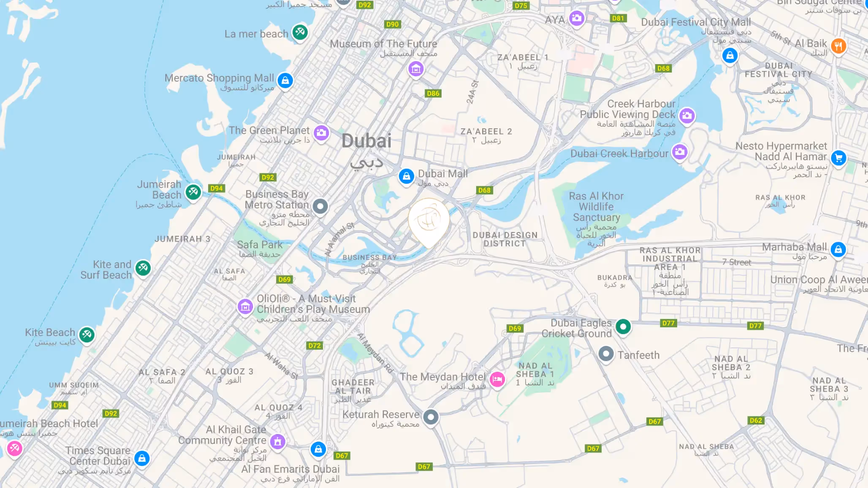Select the La mer beach marker icon

[300, 32]
